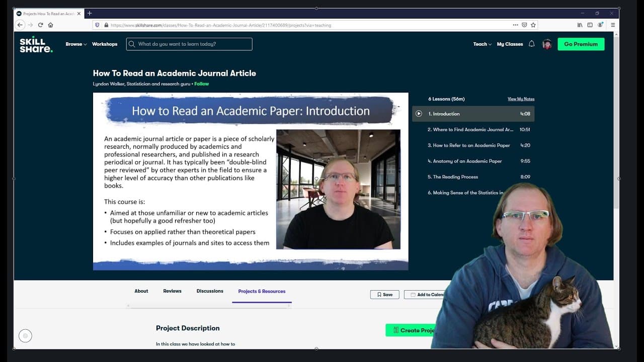Reload the page with the refresh icon
644x362 pixels.
tap(40, 25)
